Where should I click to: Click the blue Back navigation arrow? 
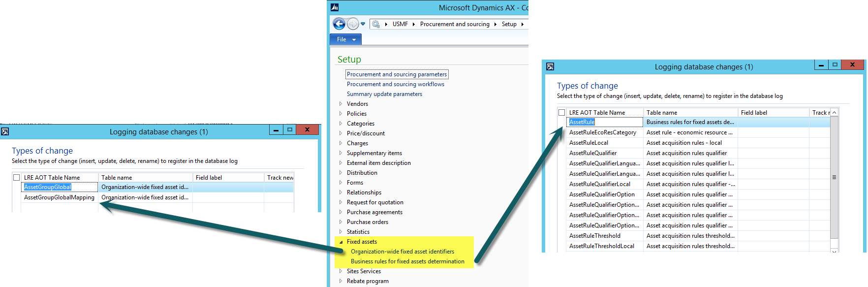tap(339, 24)
